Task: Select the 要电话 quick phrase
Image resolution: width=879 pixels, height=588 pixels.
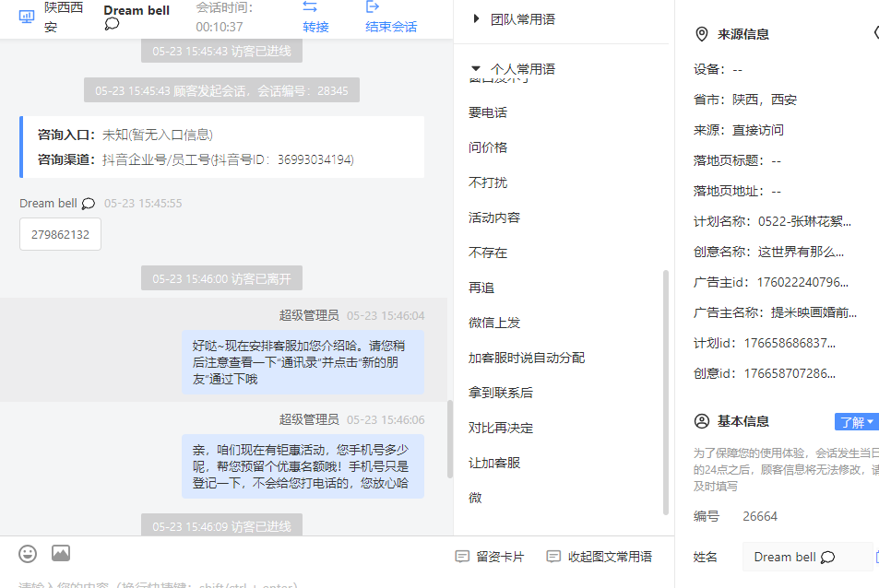Action: pyautogui.click(x=488, y=112)
